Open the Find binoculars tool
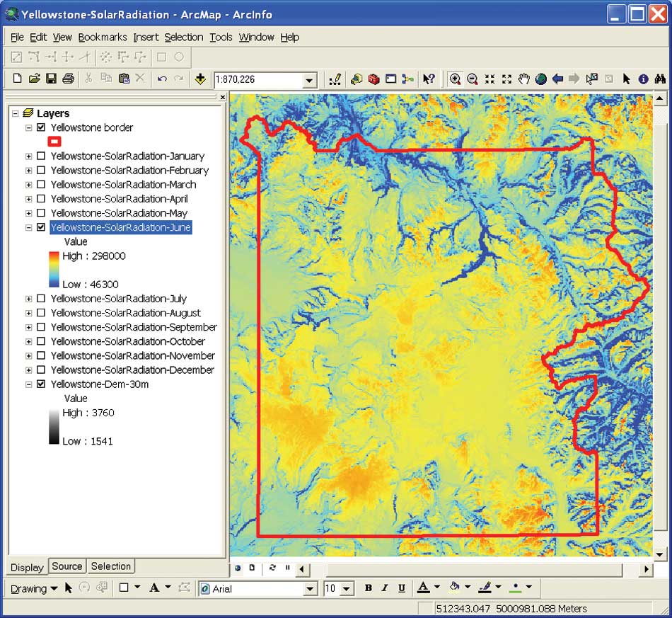Image resolution: width=672 pixels, height=618 pixels. point(660,79)
